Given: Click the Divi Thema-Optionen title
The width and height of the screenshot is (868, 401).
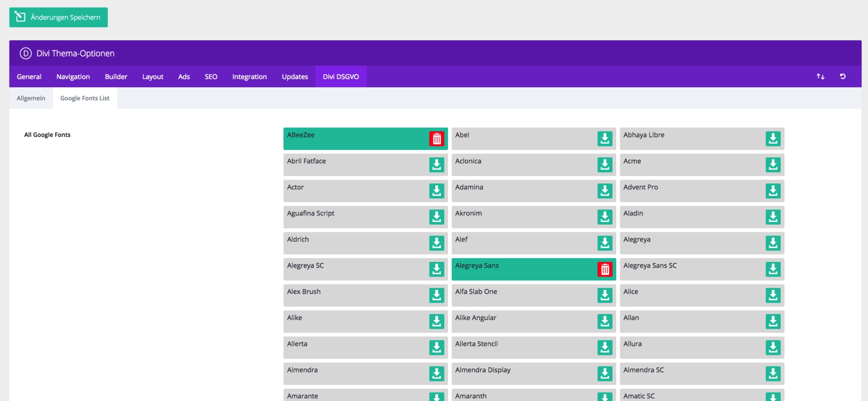Looking at the screenshot, I should coord(75,53).
